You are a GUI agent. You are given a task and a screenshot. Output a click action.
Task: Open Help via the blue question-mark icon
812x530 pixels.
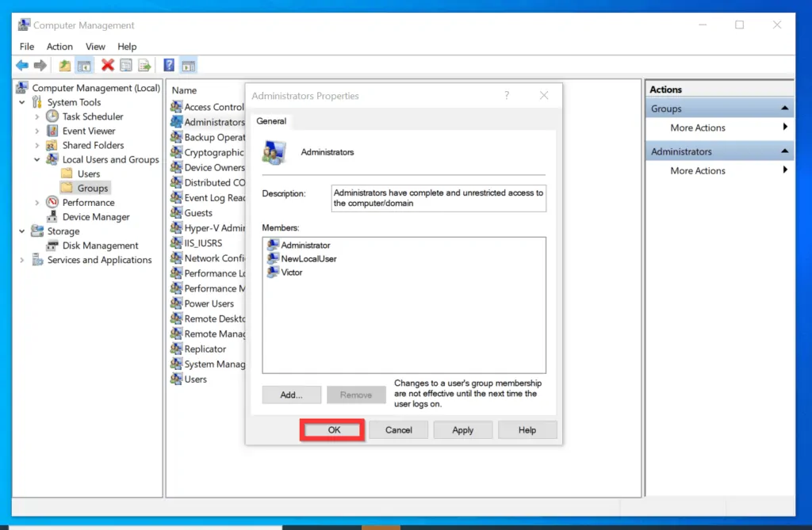tap(169, 65)
